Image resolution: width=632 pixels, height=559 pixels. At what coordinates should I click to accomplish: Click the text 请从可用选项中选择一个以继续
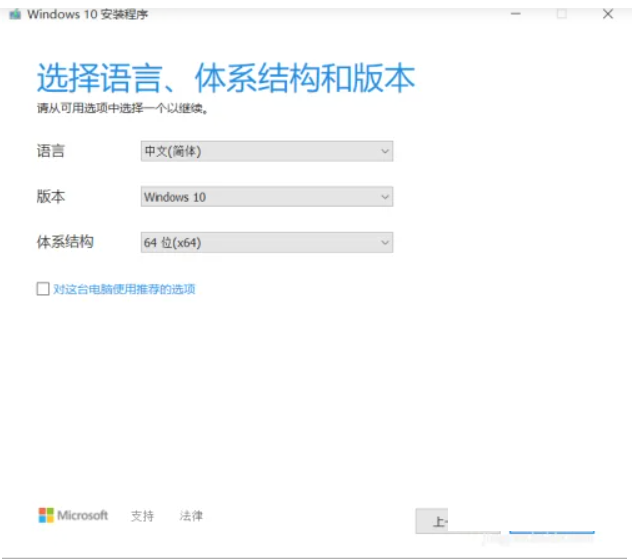122,108
